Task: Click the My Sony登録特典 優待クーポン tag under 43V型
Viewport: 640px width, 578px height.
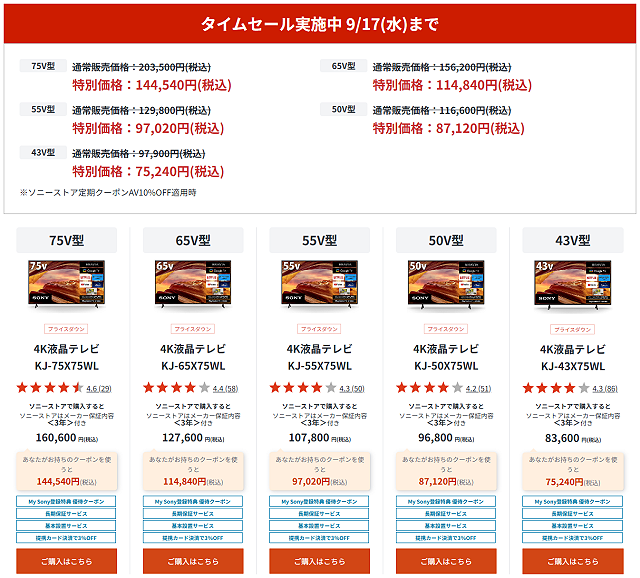Action: click(x=573, y=501)
